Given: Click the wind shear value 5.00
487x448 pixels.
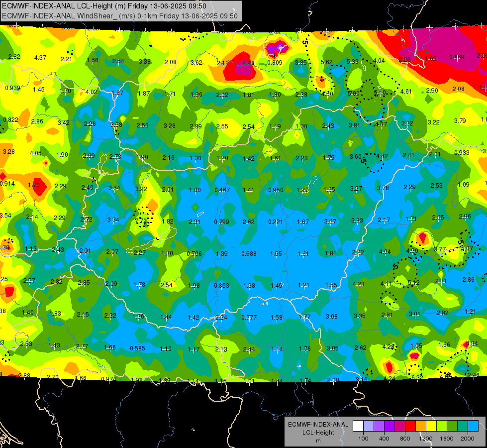Looking at the screenshot, I should click(x=354, y=93).
